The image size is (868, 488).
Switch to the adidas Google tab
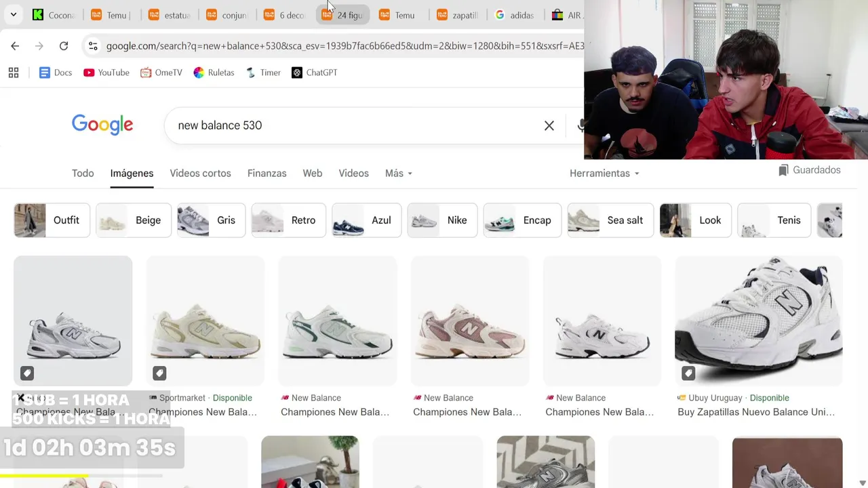tap(515, 15)
